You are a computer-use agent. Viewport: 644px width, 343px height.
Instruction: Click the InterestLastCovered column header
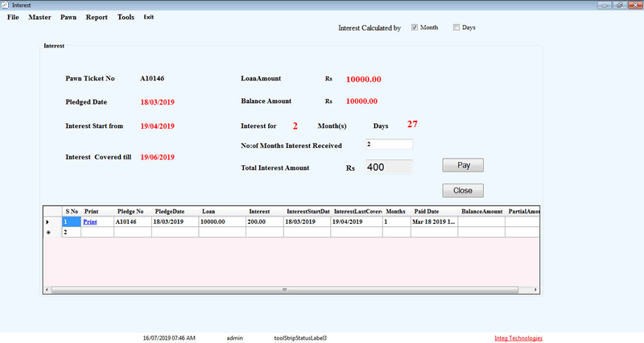point(357,211)
